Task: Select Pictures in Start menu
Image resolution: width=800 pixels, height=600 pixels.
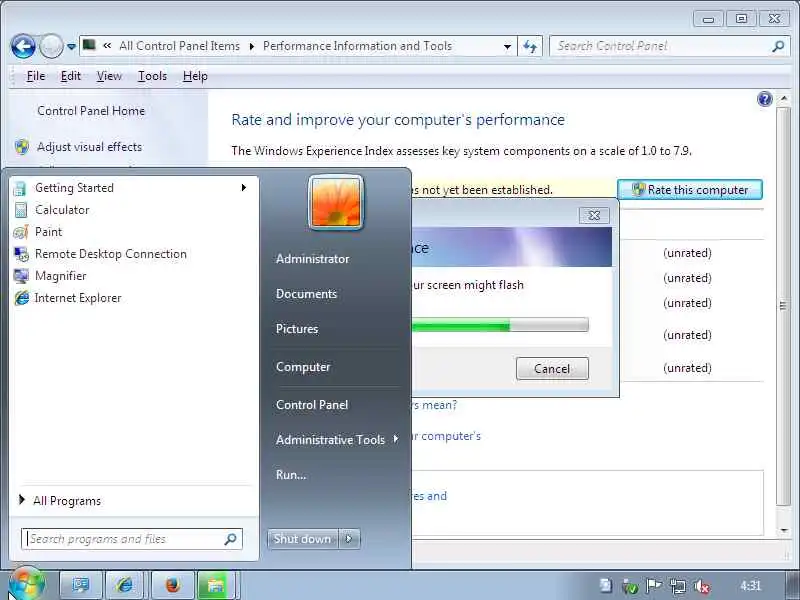Action: [297, 329]
